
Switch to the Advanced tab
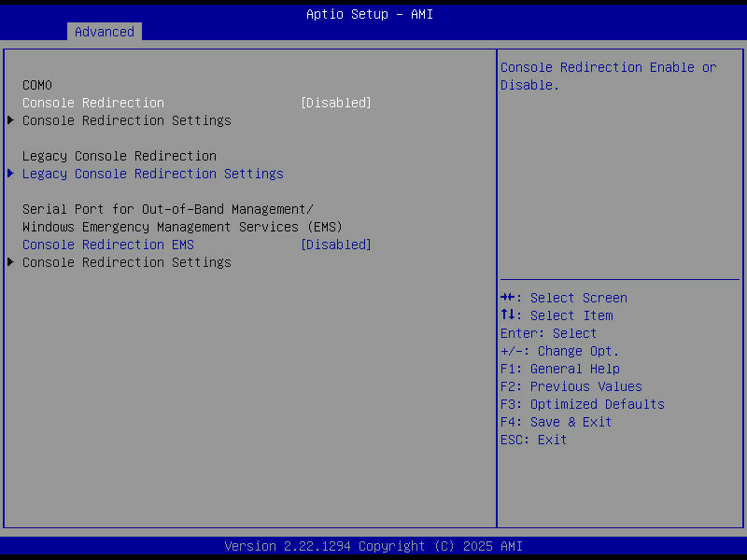(x=104, y=31)
